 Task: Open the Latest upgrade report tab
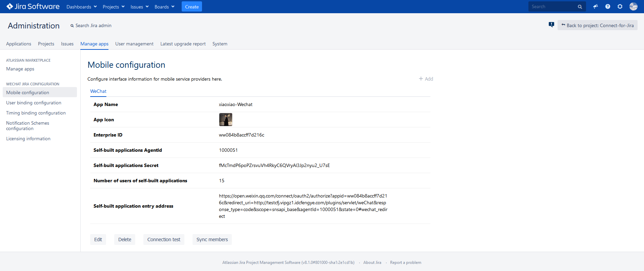[x=183, y=44]
